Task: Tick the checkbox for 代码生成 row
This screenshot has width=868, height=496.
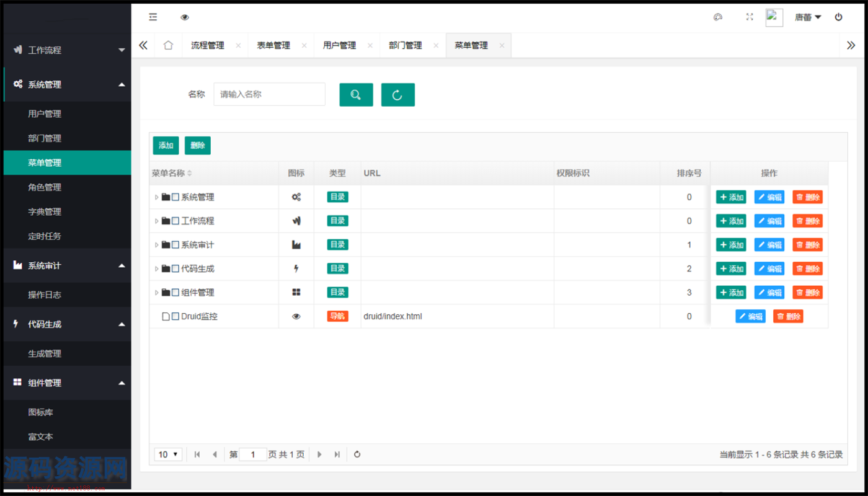Action: [x=175, y=268]
